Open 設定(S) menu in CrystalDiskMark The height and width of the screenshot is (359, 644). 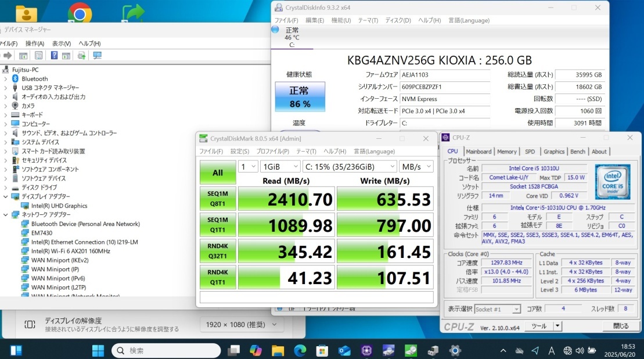[x=240, y=151]
